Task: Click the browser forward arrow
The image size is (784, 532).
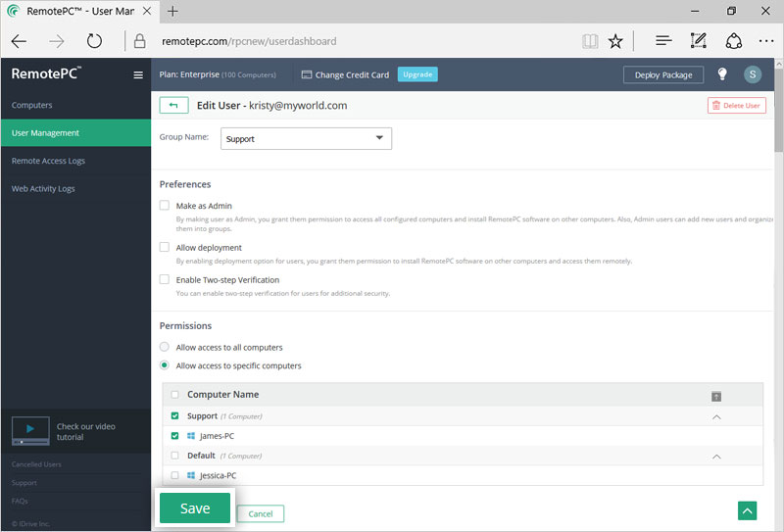Action: click(57, 41)
